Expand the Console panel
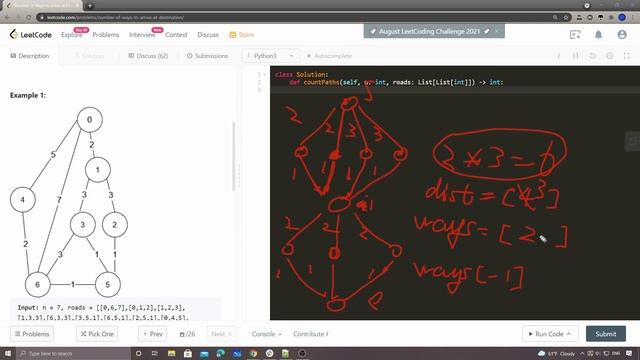640x360 pixels. pyautogui.click(x=267, y=334)
